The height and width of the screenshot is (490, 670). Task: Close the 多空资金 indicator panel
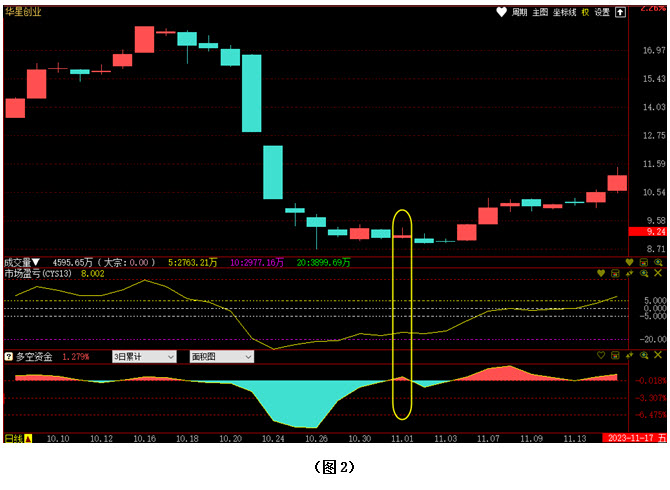658,356
